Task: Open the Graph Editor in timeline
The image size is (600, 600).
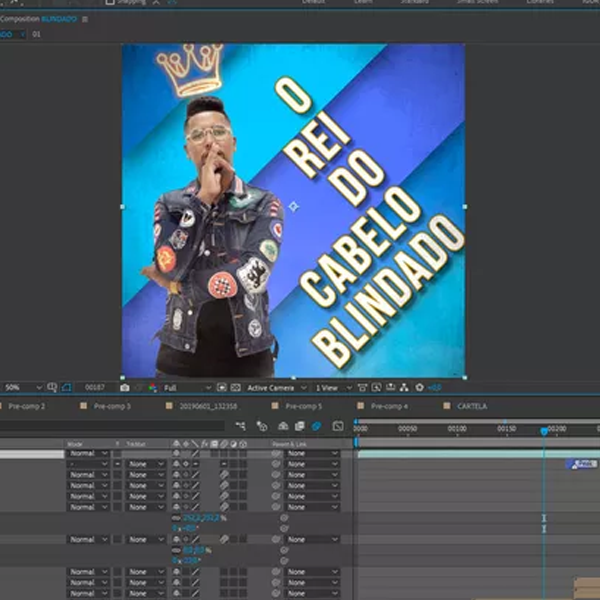Action: point(338,426)
